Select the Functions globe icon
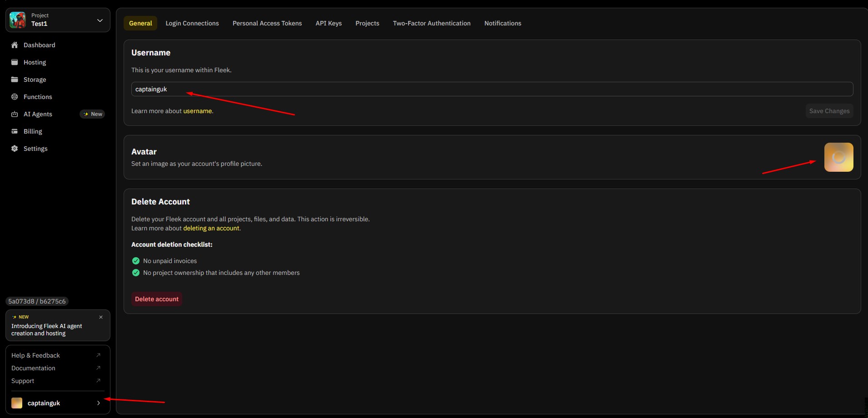The height and width of the screenshot is (418, 868). coord(15,97)
